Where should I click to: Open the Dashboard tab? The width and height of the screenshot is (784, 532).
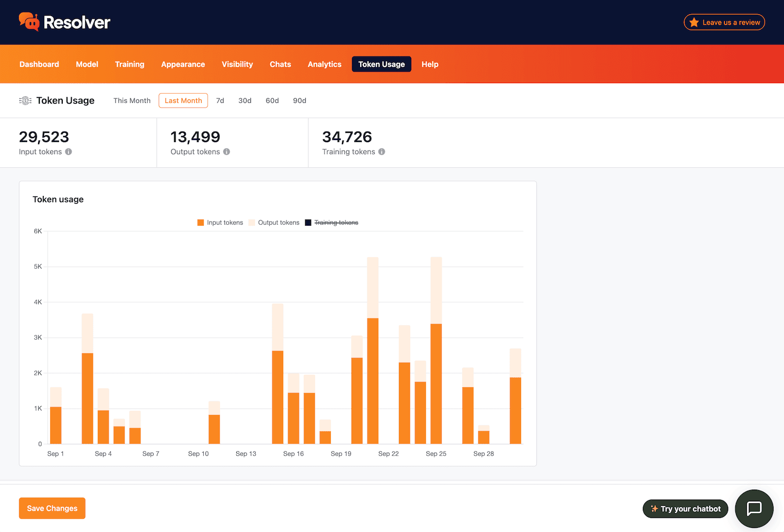click(x=39, y=64)
